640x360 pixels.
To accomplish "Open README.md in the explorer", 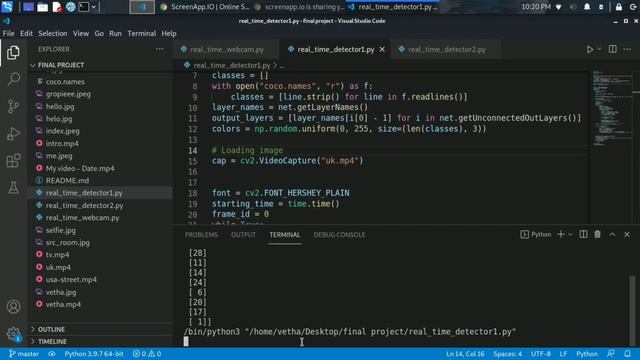I will [x=100, y=180].
